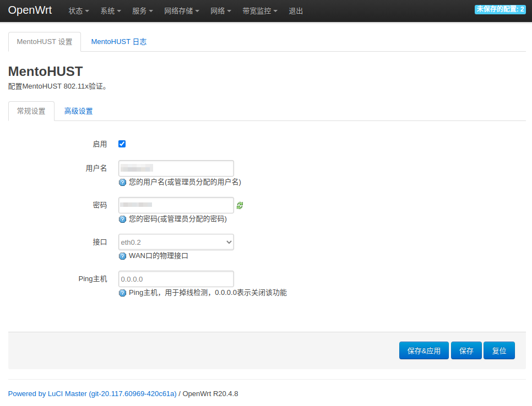
Task: Click the WAN口的物理接口 hint text
Action: [x=159, y=256]
